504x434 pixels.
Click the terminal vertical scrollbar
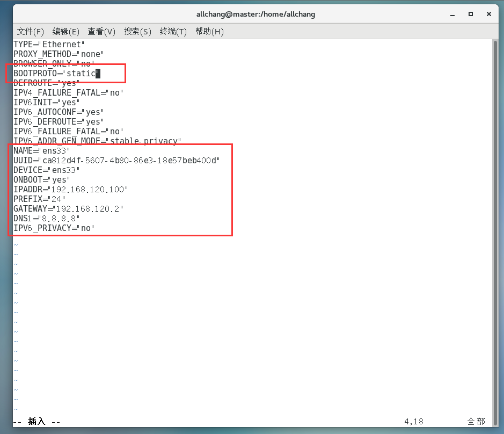point(495,233)
